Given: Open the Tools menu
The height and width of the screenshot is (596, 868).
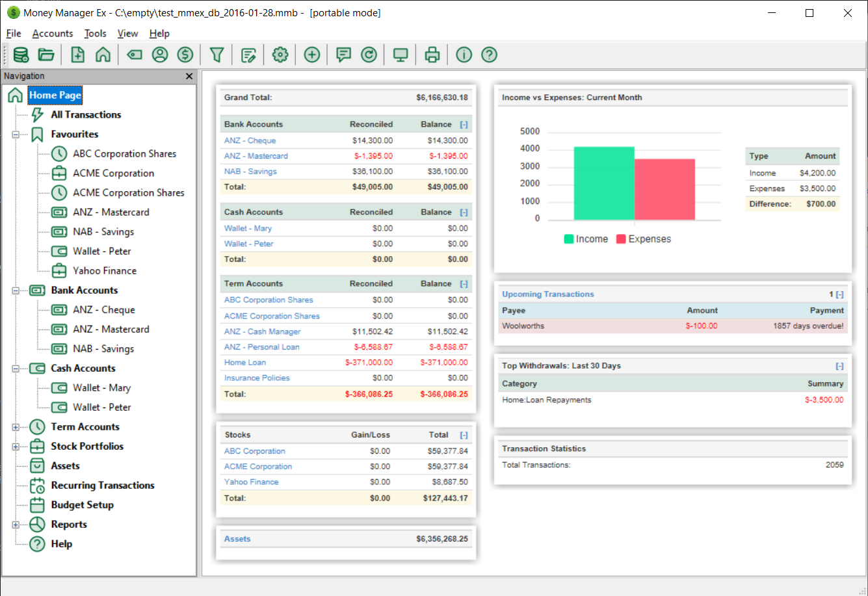Looking at the screenshot, I should (95, 33).
